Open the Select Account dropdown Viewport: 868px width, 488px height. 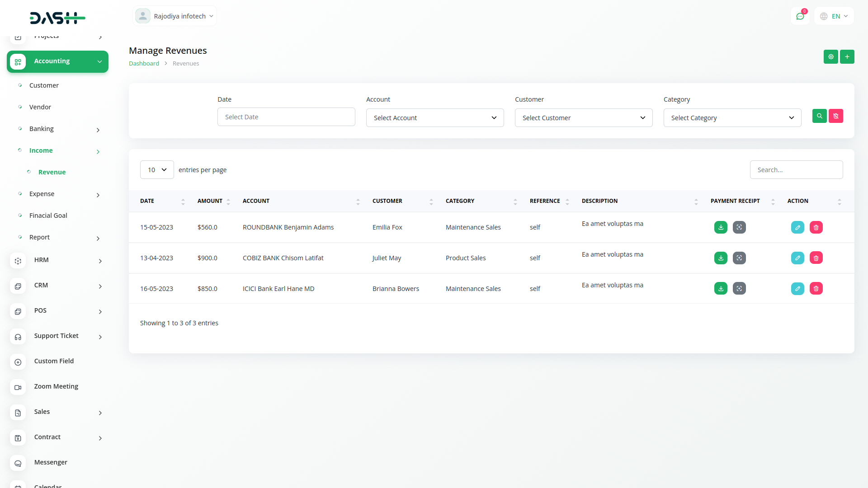[435, 118]
